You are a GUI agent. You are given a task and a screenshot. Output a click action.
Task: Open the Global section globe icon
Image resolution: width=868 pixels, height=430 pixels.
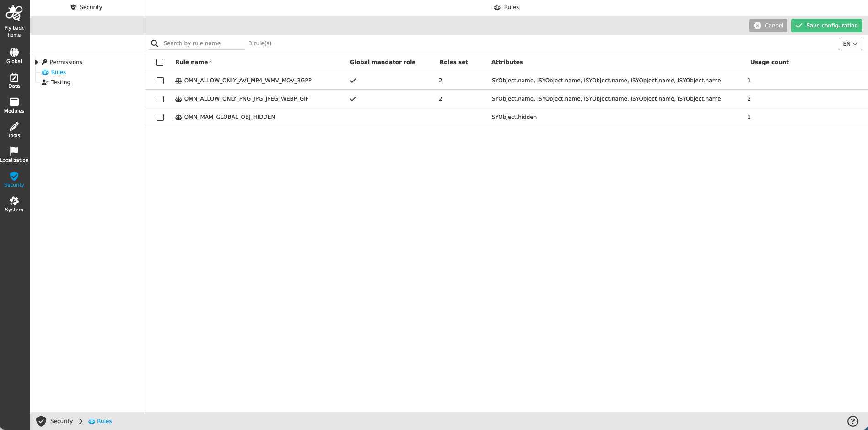click(x=14, y=52)
